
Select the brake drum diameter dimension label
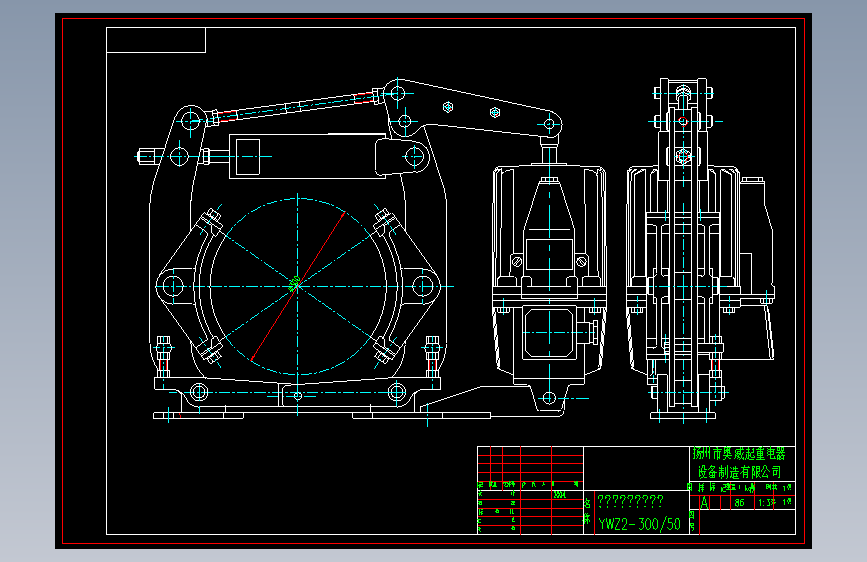pyautogui.click(x=295, y=283)
